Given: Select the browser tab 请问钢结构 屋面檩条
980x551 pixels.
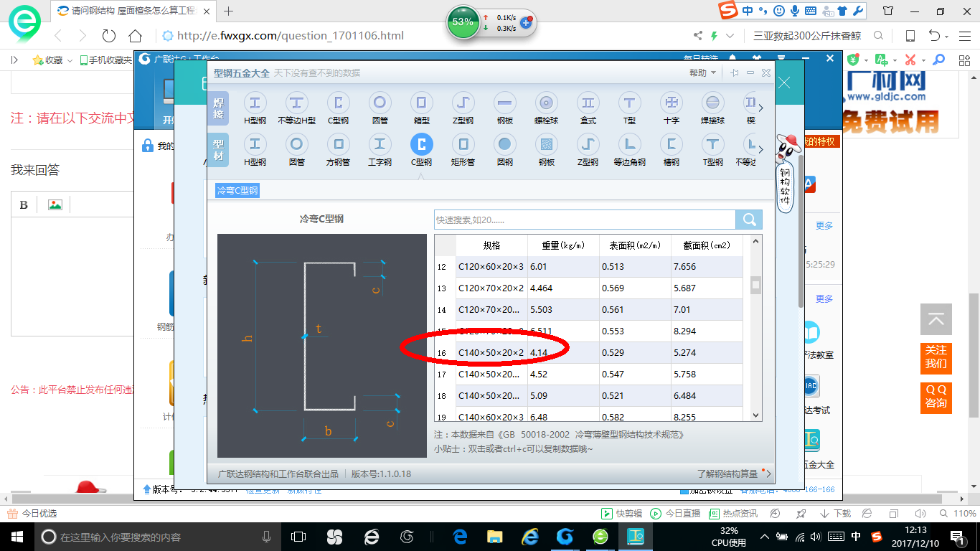Looking at the screenshot, I should (132, 11).
